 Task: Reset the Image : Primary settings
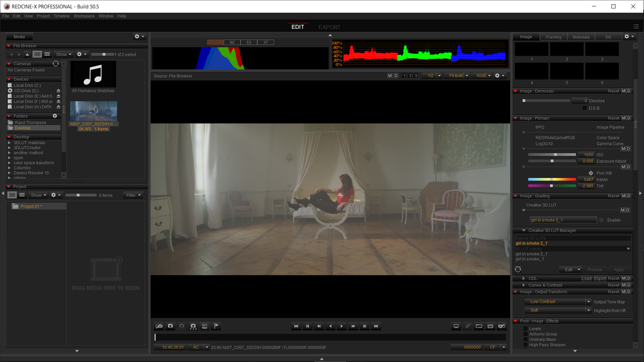[x=614, y=118]
